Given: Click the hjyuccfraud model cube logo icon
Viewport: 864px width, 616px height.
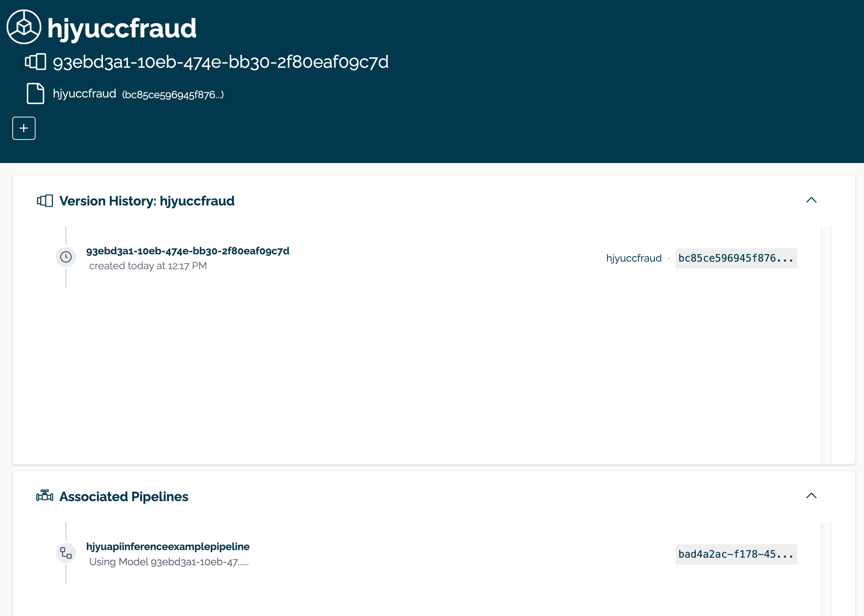Looking at the screenshot, I should point(24,27).
